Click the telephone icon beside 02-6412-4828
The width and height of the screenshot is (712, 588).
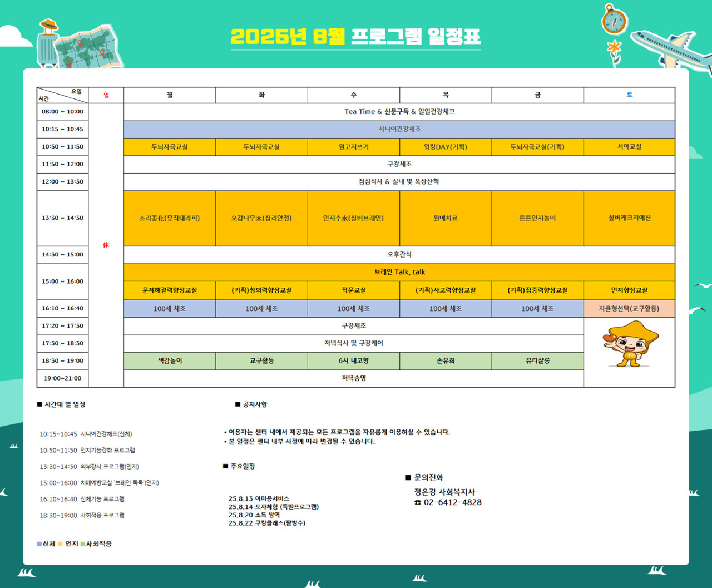coord(418,502)
